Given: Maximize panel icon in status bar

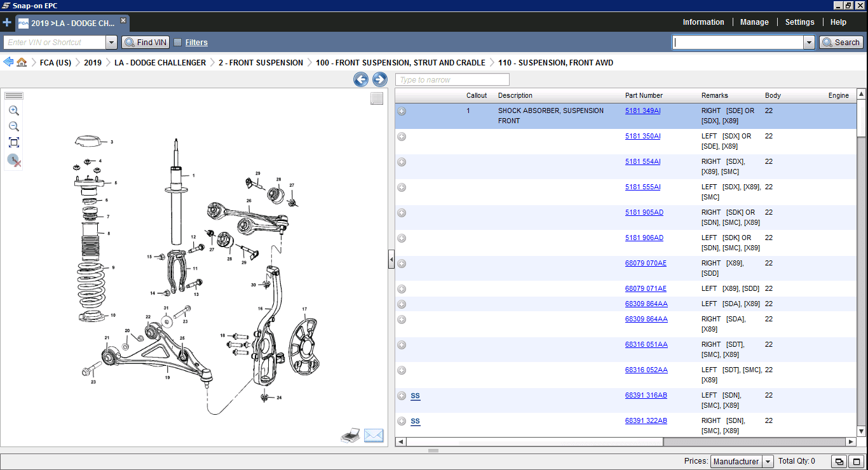Looking at the screenshot, I should click(x=857, y=462).
